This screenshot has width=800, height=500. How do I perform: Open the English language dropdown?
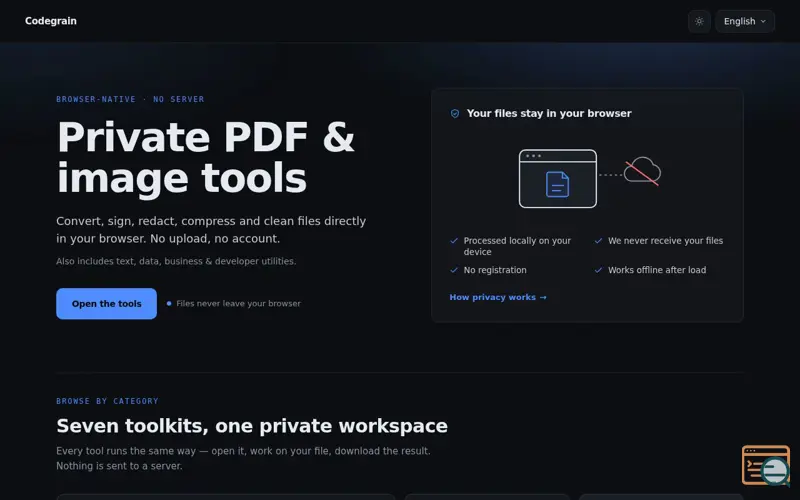(744, 21)
